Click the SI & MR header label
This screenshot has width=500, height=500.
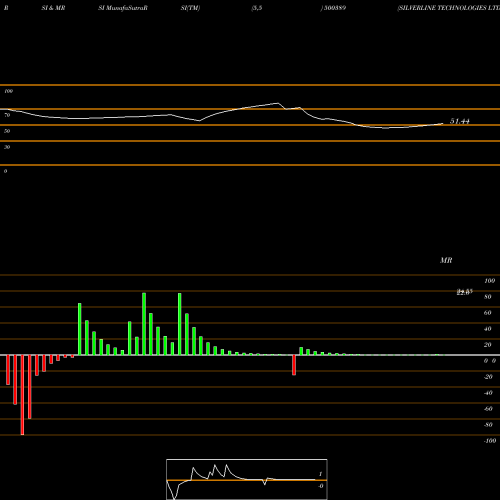click(x=53, y=8)
